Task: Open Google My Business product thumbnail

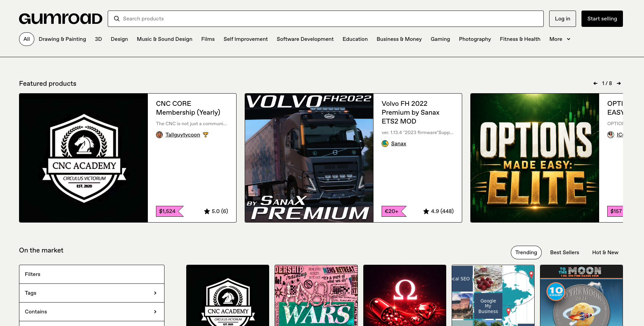Action: 493,295
